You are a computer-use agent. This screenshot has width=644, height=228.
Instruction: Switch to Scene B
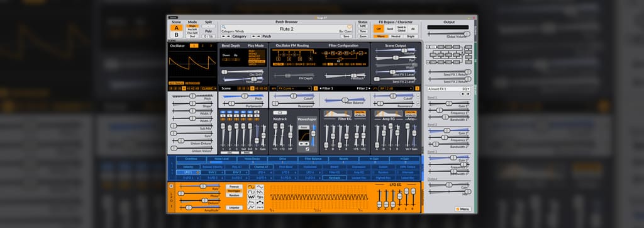click(177, 35)
